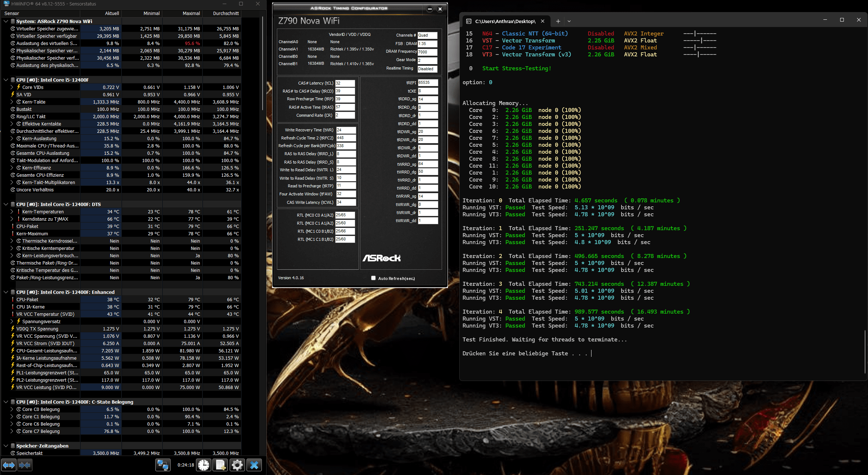Click the chip icon of System ASRock Z790
This screenshot has width=868, height=475.
[13, 21]
